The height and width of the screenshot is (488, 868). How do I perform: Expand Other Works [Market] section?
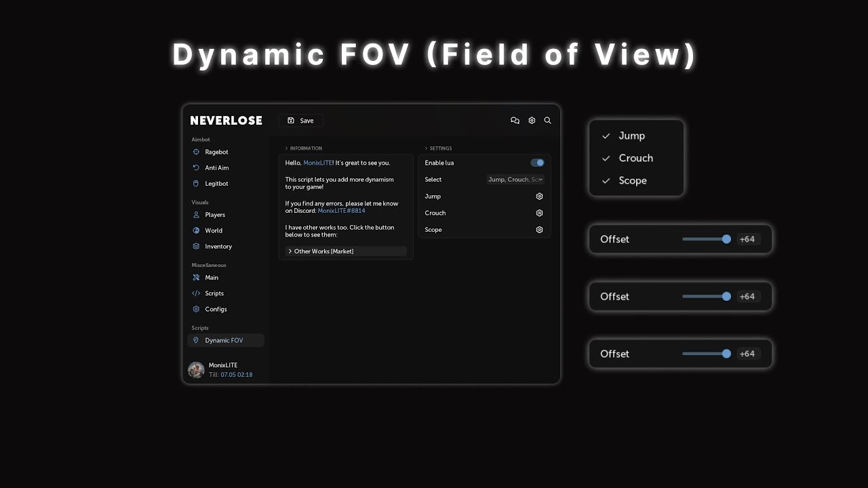[x=346, y=251]
